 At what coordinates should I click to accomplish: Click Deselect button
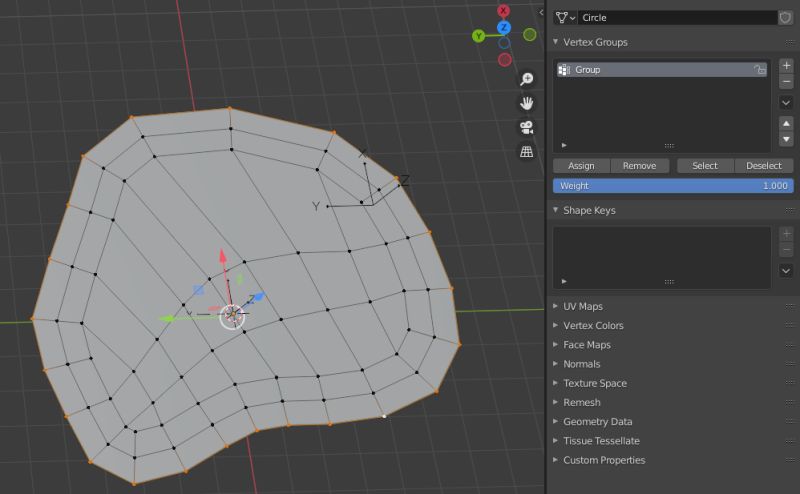(764, 166)
